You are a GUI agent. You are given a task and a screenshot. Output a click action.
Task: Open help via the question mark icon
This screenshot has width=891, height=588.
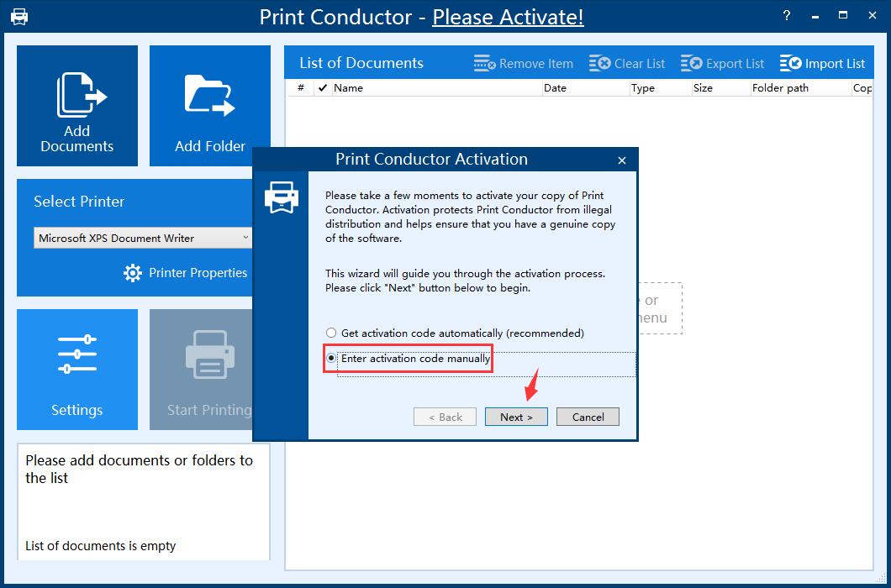coord(787,16)
